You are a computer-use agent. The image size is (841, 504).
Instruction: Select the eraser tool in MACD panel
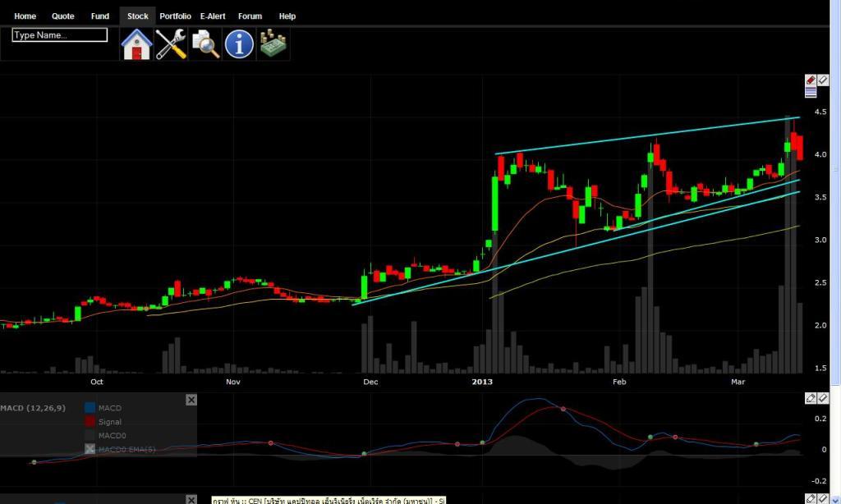click(x=823, y=398)
